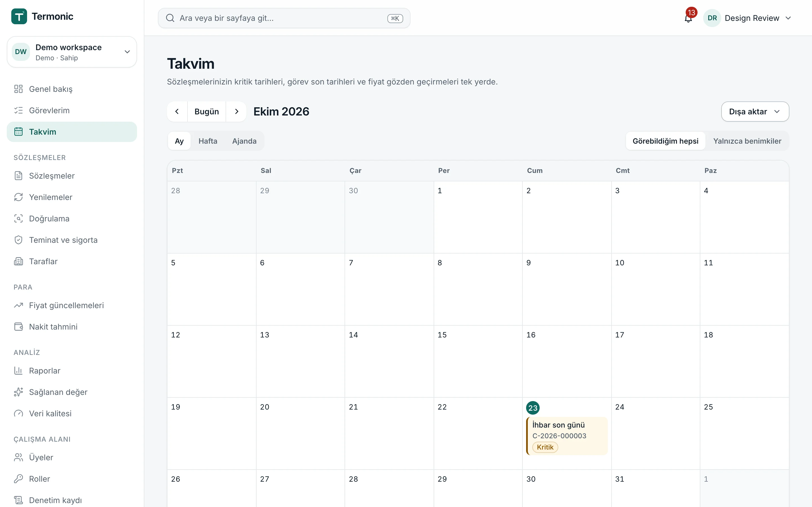The width and height of the screenshot is (812, 507).
Task: Switch filter to Yalnızca benimkiler
Action: pos(747,141)
